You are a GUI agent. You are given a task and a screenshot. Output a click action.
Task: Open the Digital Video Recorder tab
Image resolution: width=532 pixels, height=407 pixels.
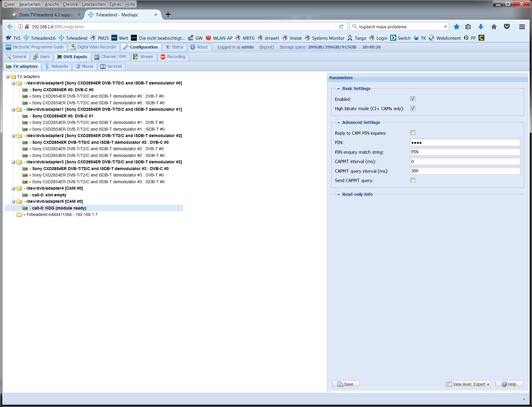click(x=94, y=47)
